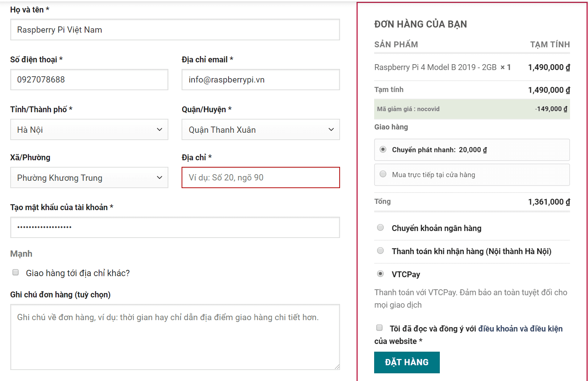Click the email address field

pos(260,80)
